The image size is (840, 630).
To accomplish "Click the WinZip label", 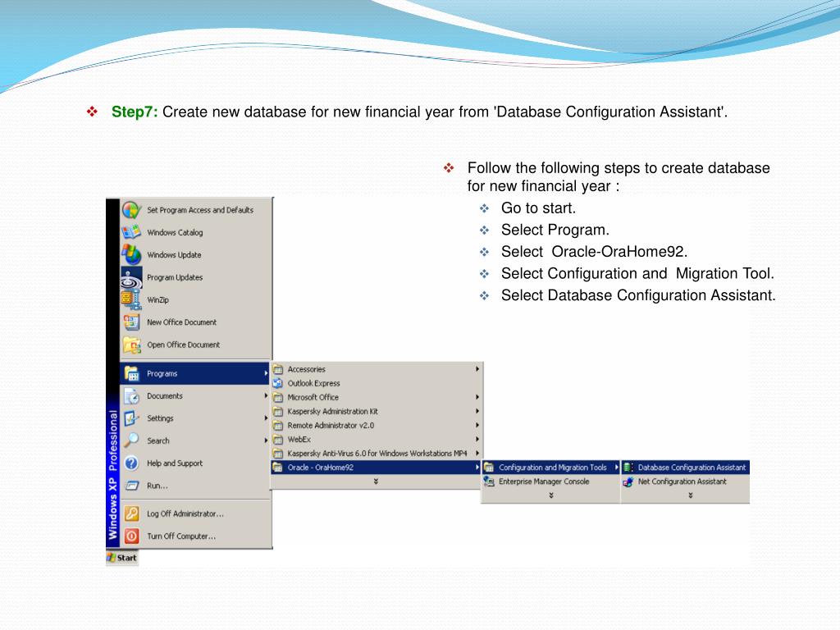I will (157, 300).
